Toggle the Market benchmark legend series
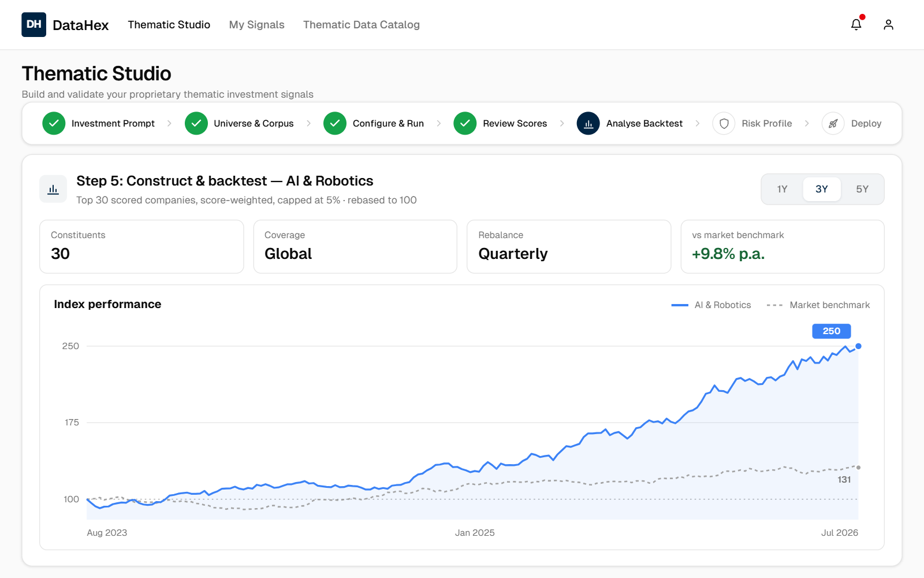The image size is (924, 578). click(x=818, y=305)
